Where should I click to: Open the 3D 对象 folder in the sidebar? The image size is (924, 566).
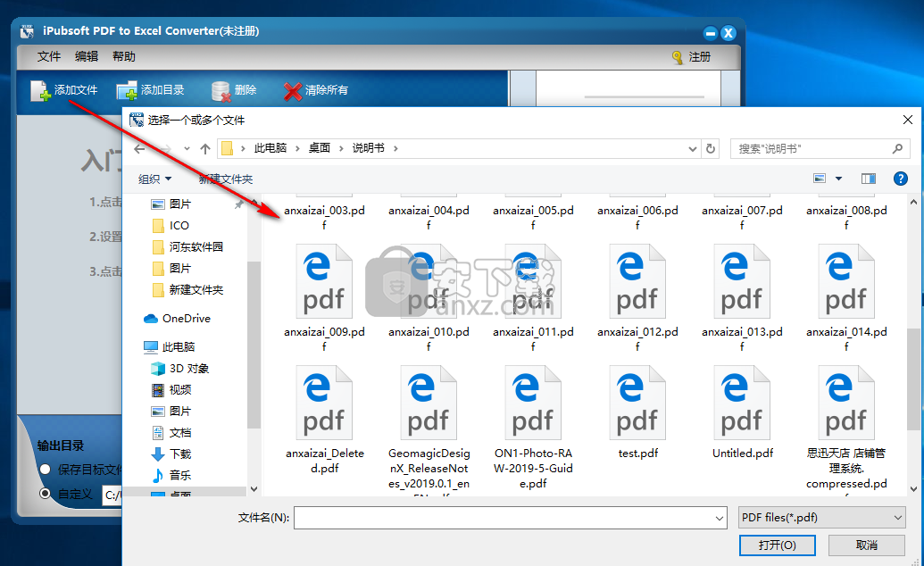180,369
